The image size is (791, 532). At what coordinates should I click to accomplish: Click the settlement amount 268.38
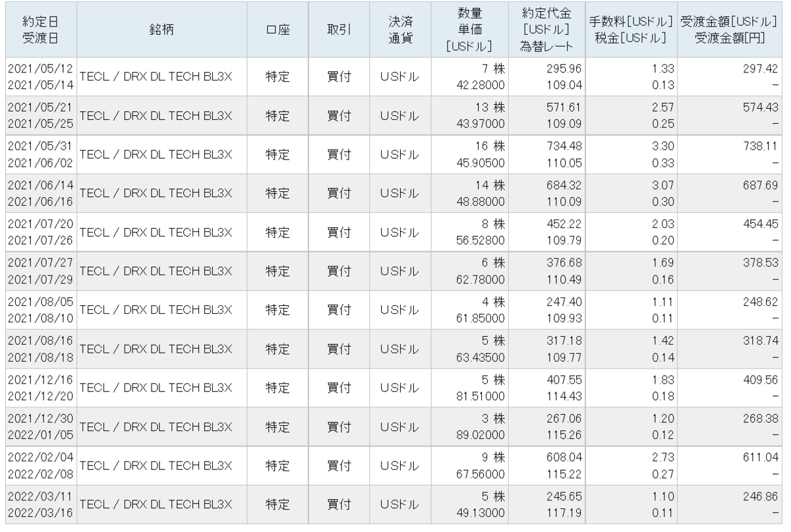tap(760, 419)
